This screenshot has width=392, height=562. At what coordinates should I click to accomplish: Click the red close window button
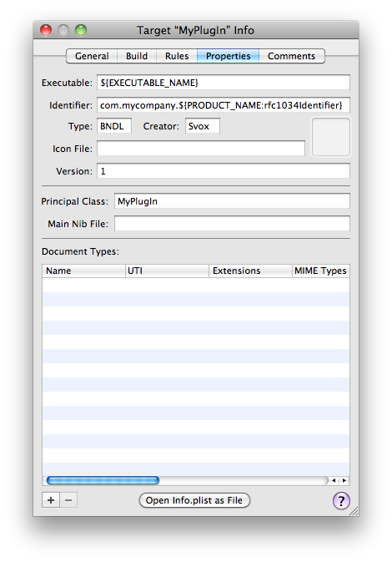coord(46,30)
